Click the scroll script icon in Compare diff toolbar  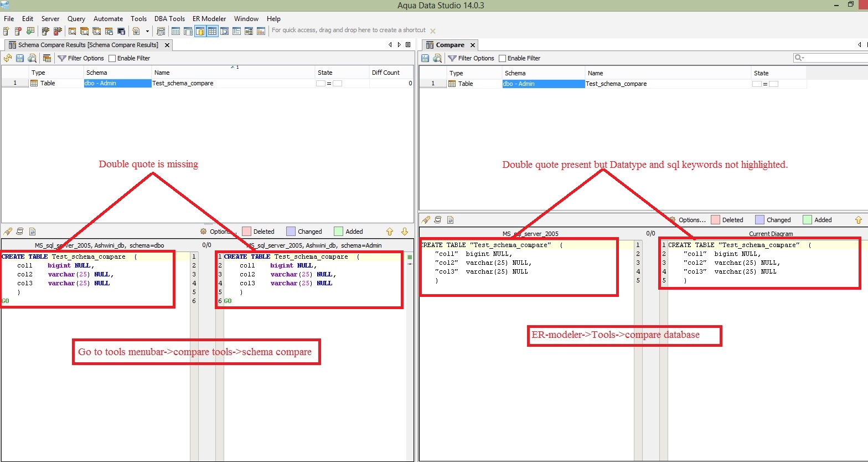pyautogui.click(x=437, y=220)
